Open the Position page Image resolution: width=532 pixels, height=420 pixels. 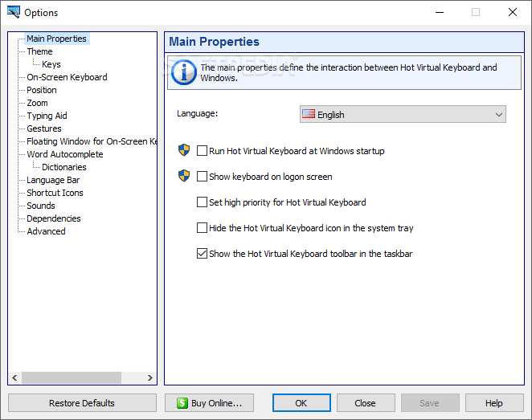42,90
